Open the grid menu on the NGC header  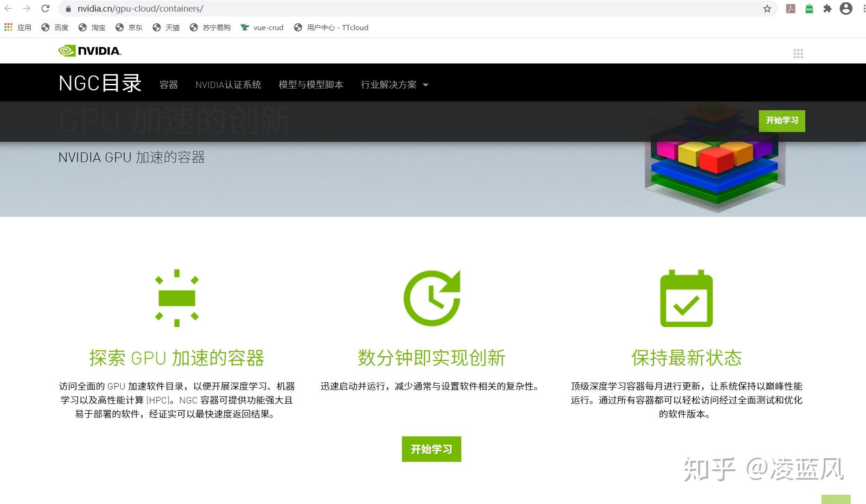tap(799, 54)
